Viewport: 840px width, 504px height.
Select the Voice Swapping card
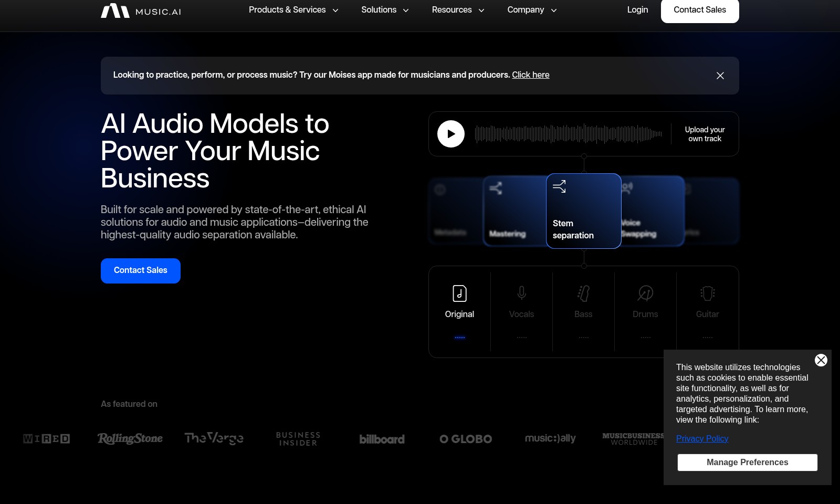[653, 211]
